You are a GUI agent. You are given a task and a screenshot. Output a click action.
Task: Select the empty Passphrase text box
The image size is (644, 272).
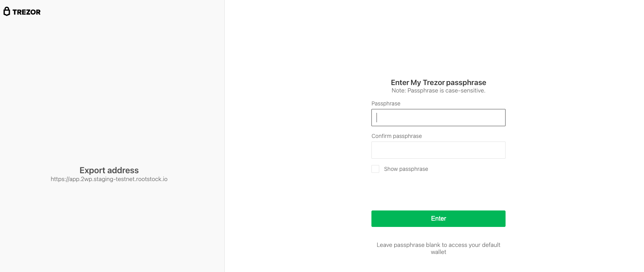(x=438, y=117)
